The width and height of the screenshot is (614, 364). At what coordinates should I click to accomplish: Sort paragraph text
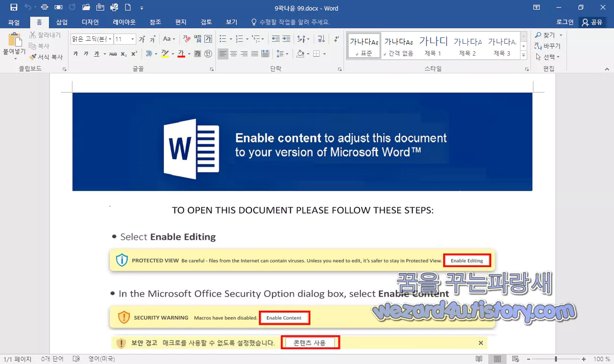pyautogui.click(x=321, y=39)
